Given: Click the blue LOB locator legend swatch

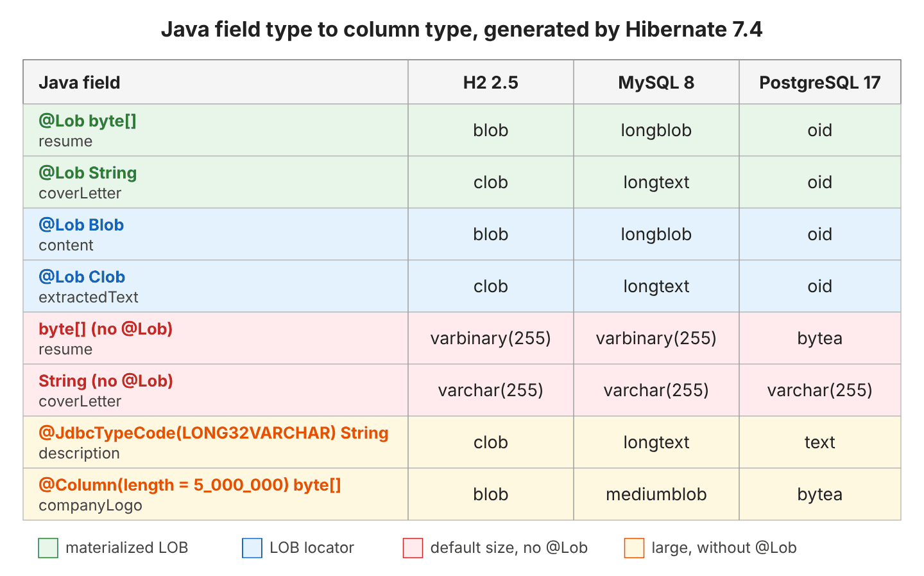Looking at the screenshot, I should [x=252, y=548].
